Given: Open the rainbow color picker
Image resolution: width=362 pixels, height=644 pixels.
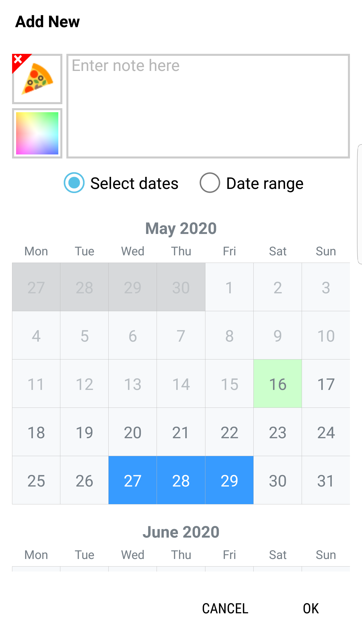Looking at the screenshot, I should pos(37,133).
